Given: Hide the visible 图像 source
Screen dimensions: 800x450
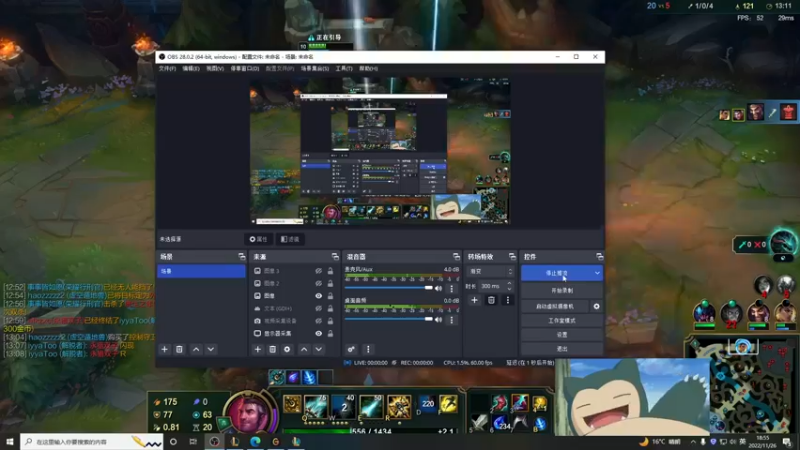Looking at the screenshot, I should [x=318, y=296].
